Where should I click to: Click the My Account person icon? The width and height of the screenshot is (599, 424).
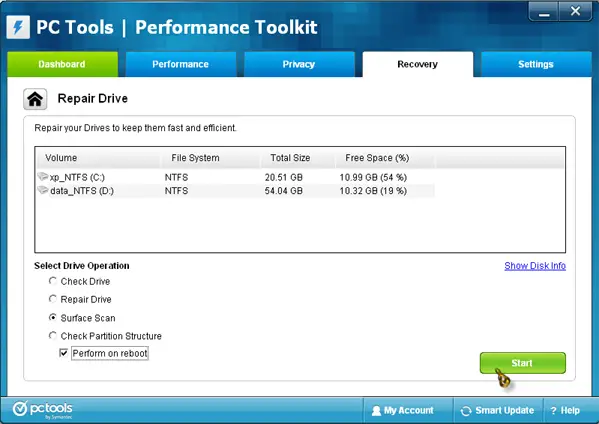[376, 411]
